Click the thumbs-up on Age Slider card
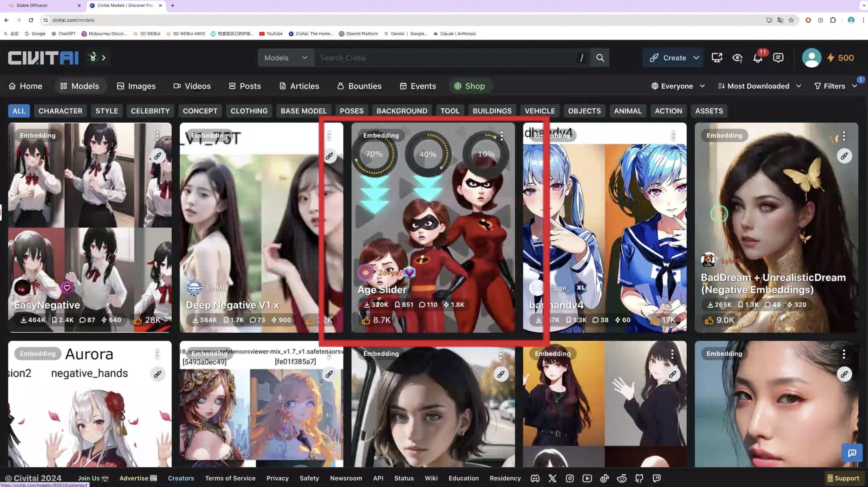The width and height of the screenshot is (868, 487). [366, 320]
